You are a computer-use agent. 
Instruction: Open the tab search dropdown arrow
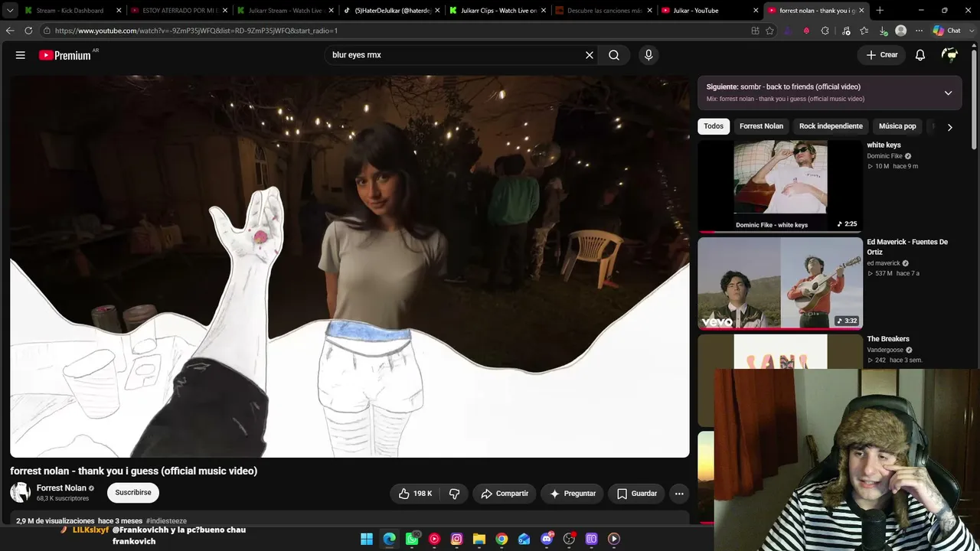coord(10,11)
